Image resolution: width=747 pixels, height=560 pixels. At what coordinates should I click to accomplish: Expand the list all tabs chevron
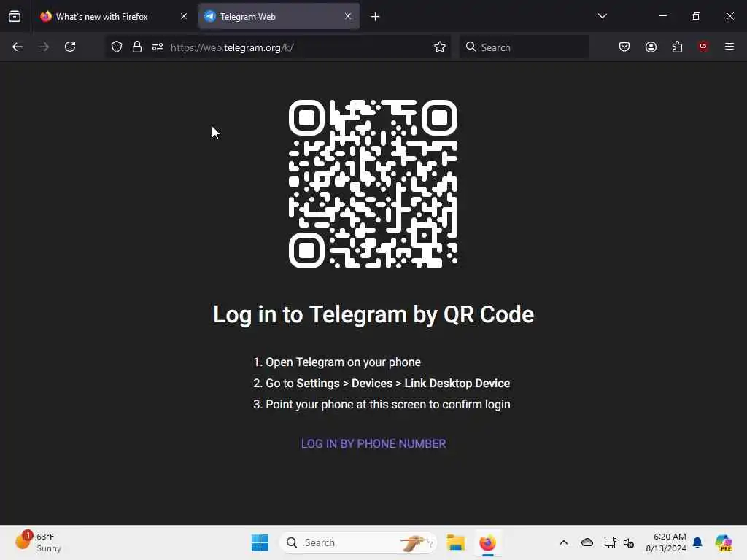[602, 16]
